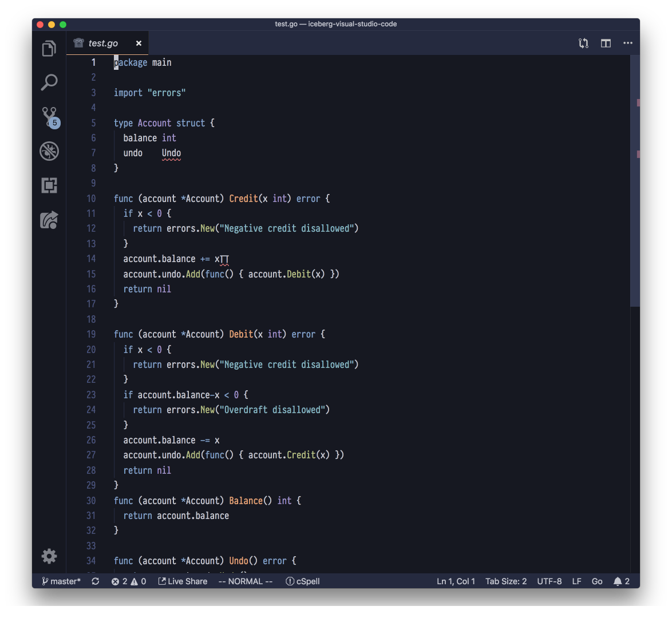The image size is (672, 634).
Task: Close the test.go tab
Action: (139, 43)
